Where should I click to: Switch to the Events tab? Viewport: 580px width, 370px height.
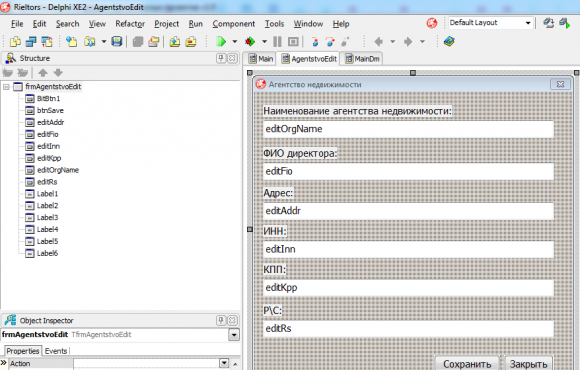[56, 351]
